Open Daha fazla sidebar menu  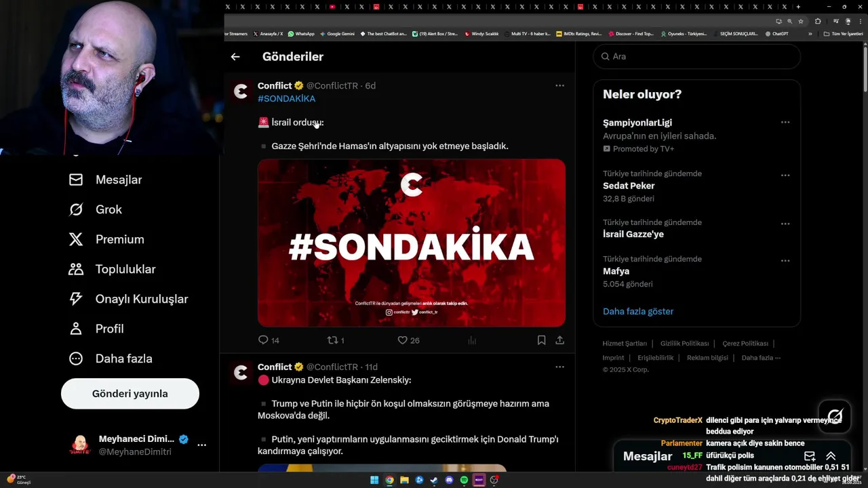[x=110, y=359]
